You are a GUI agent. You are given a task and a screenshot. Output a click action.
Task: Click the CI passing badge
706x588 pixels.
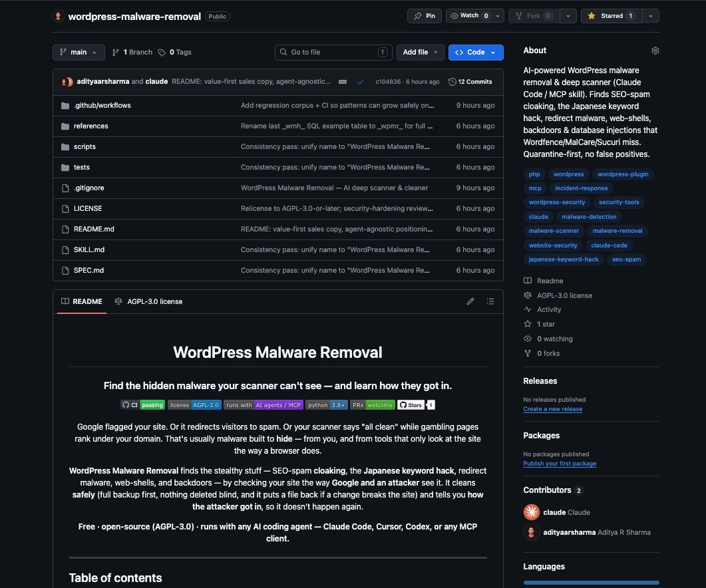143,405
